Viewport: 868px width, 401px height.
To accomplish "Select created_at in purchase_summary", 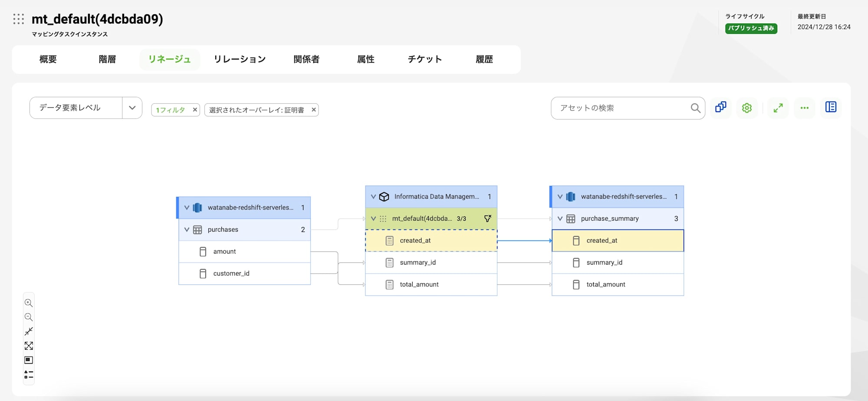I will tap(618, 241).
